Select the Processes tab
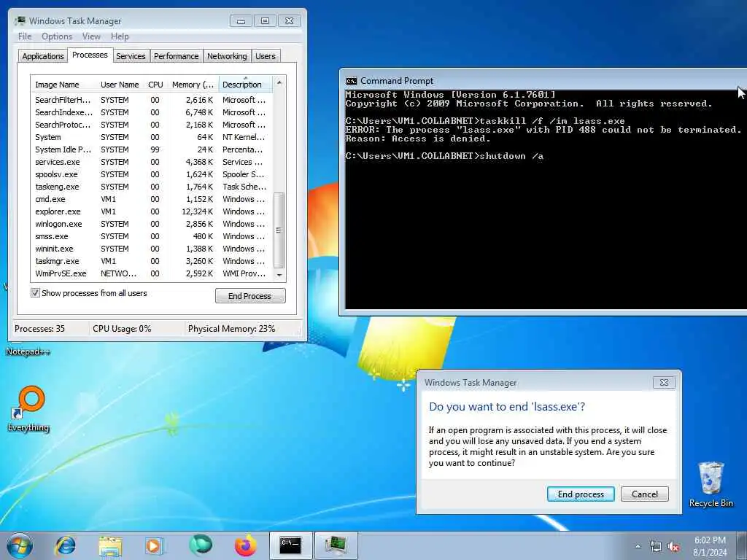 click(x=90, y=55)
